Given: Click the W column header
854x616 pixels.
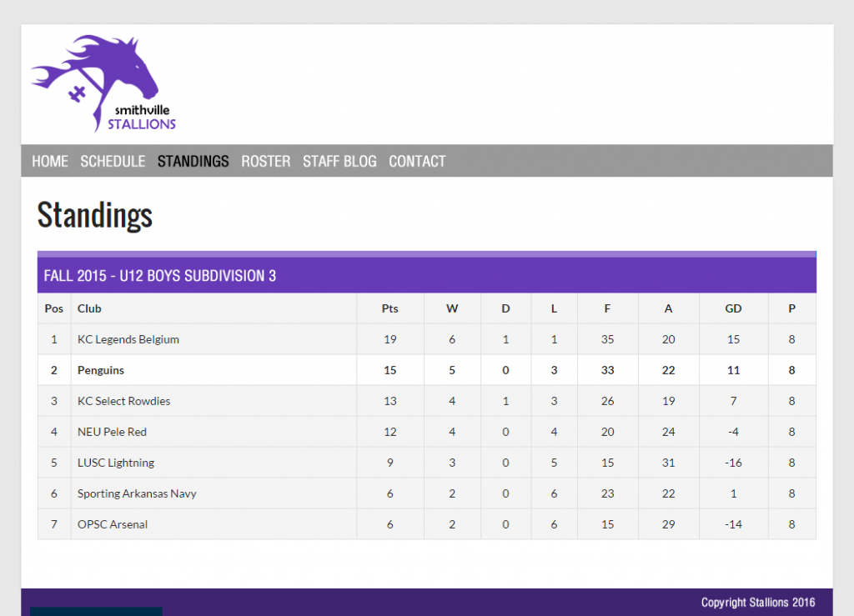Looking at the screenshot, I should (452, 308).
